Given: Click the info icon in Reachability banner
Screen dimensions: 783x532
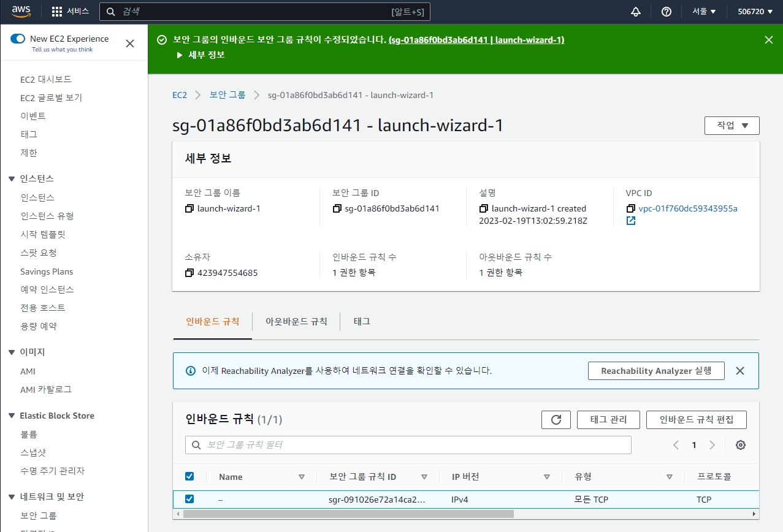Looking at the screenshot, I should [190, 371].
